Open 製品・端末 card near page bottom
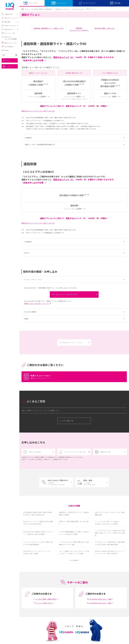The height and width of the screenshot is (644, 129). coord(92,482)
